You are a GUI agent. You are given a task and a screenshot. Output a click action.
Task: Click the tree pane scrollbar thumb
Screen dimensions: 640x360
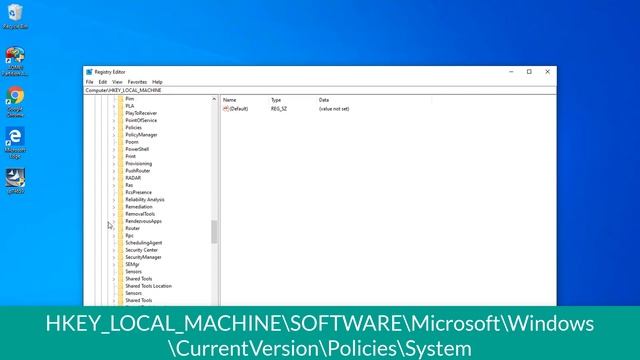pyautogui.click(x=214, y=232)
